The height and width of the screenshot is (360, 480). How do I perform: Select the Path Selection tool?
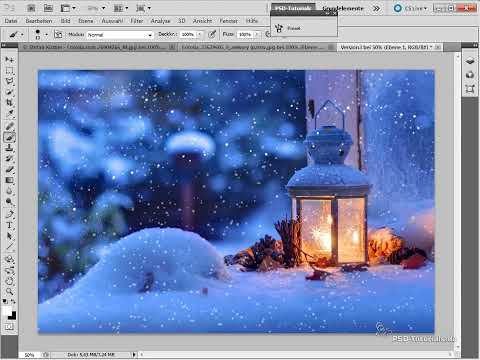9,236
